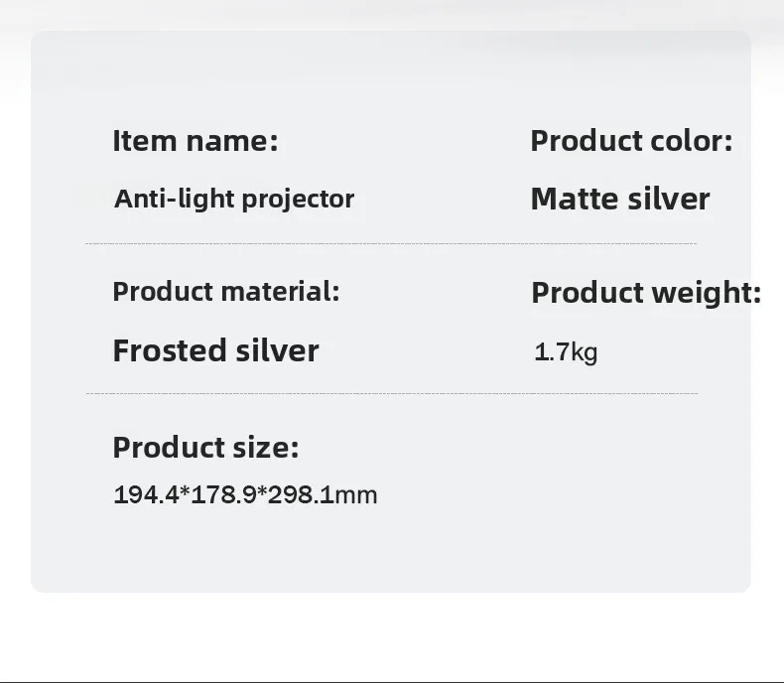
Task: Select the "Matte silver" color value
Action: tap(620, 199)
